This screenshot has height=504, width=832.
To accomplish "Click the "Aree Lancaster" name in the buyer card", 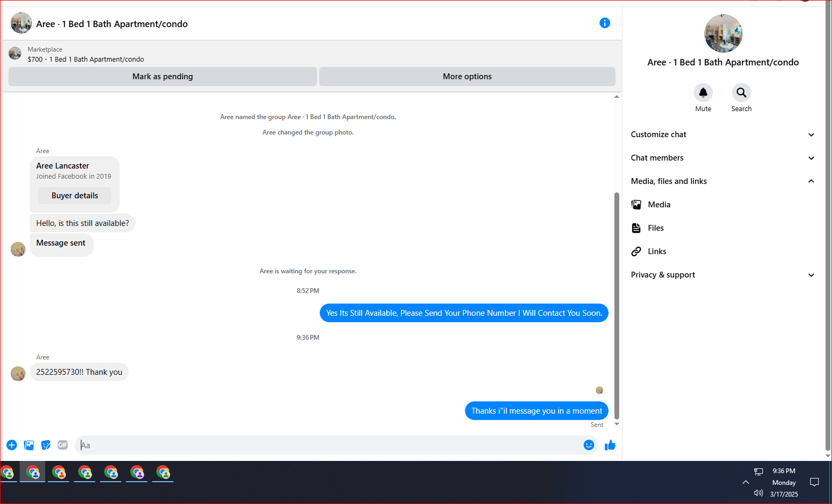I will click(x=63, y=166).
